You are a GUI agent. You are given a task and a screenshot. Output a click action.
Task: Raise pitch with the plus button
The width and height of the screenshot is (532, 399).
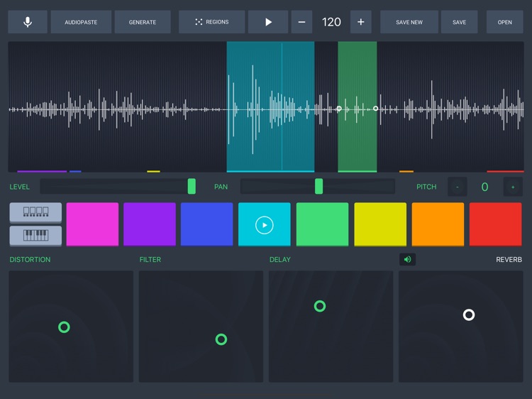point(513,187)
